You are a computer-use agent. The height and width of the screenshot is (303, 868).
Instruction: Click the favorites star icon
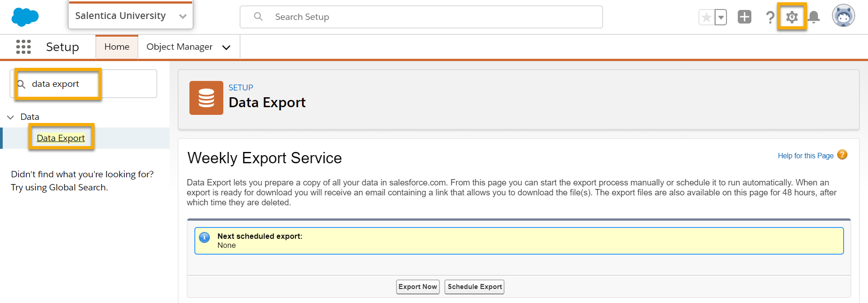coord(706,18)
